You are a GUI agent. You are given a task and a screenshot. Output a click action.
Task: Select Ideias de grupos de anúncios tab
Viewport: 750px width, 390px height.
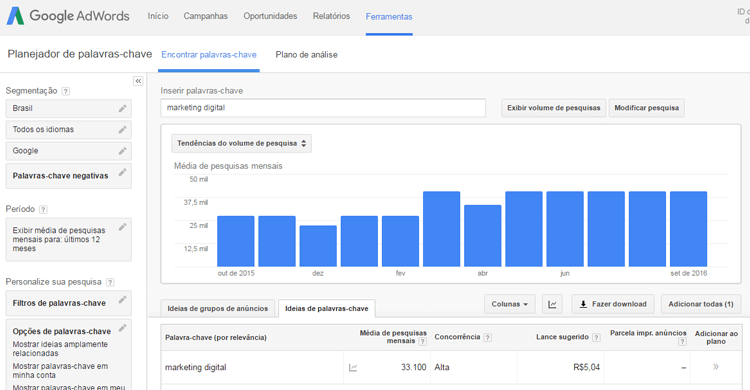[218, 309]
